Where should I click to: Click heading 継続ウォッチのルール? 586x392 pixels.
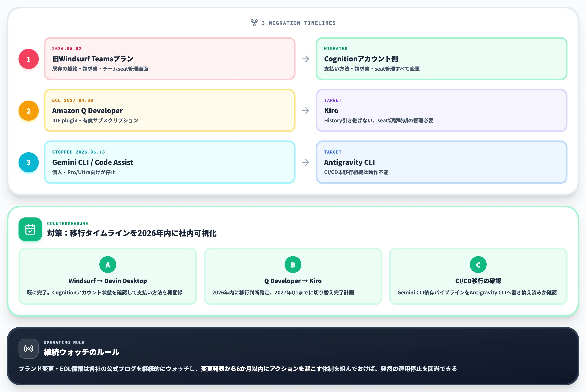point(82,352)
